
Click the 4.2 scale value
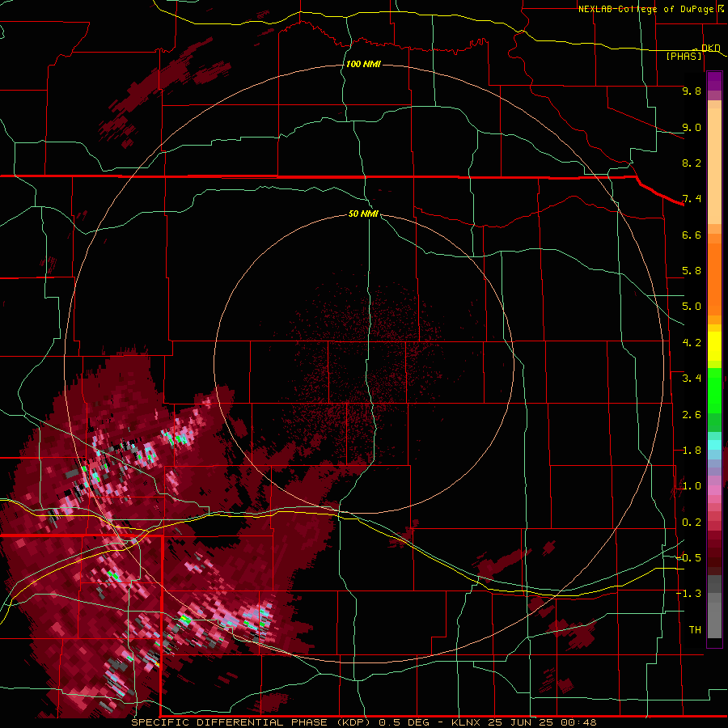pyautogui.click(x=692, y=343)
